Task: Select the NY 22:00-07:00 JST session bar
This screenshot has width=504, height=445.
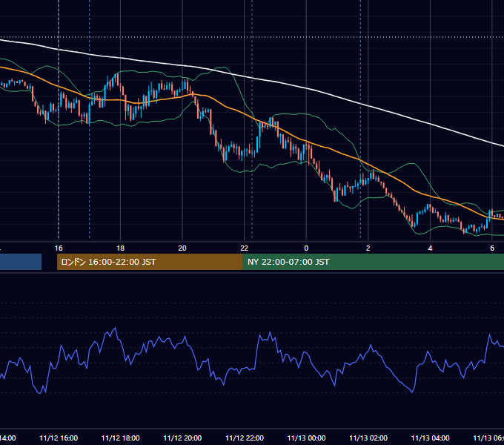Action: (373, 262)
